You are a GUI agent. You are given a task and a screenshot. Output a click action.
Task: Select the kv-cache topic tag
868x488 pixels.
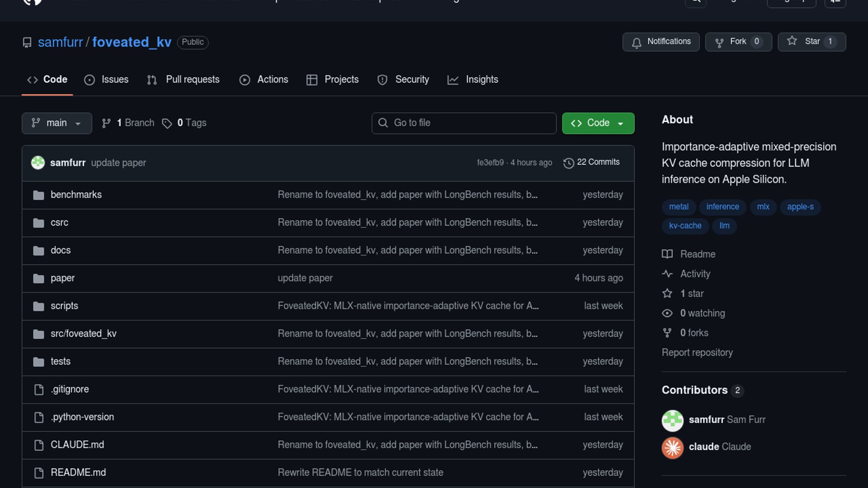[x=685, y=226]
